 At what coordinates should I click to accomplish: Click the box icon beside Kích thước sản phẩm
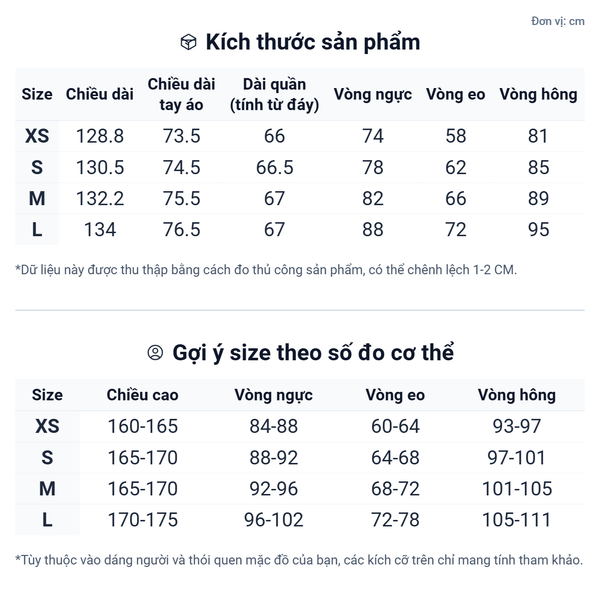188,42
